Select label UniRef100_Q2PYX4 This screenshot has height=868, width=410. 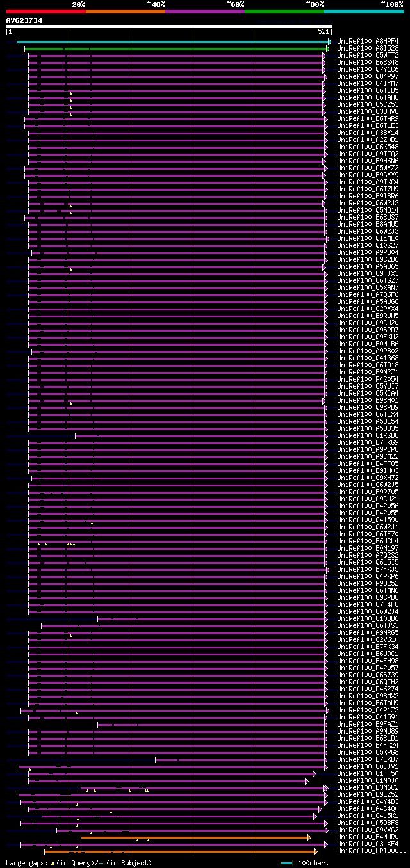click(x=368, y=309)
